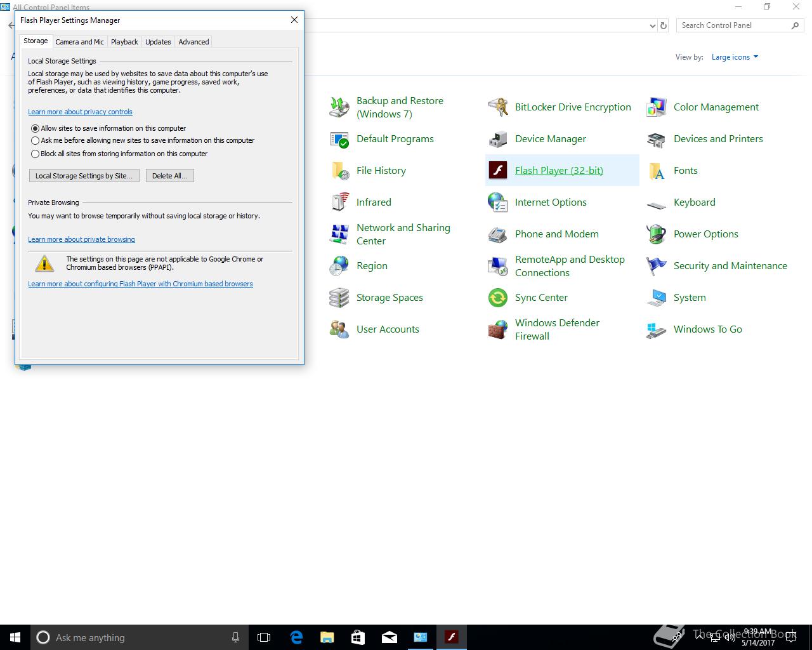Launch Microsoft Edge from the taskbar
Screen dimensions: 812x650
pos(296,637)
